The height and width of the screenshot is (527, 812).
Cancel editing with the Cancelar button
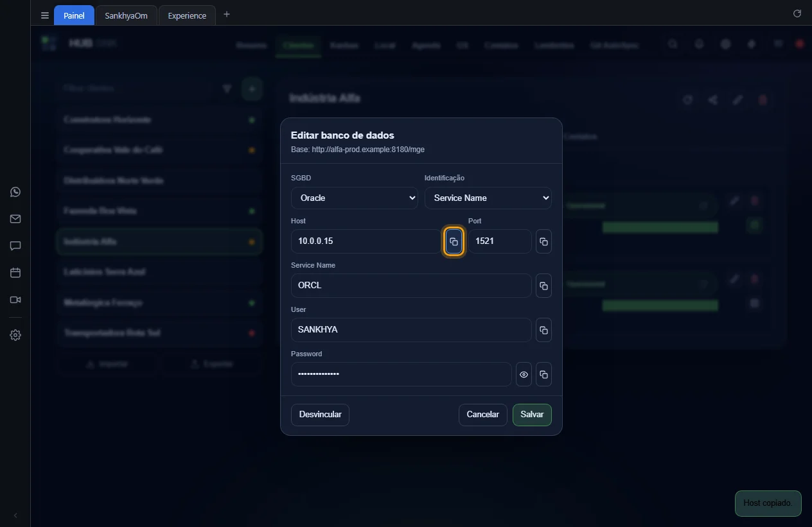(482, 415)
